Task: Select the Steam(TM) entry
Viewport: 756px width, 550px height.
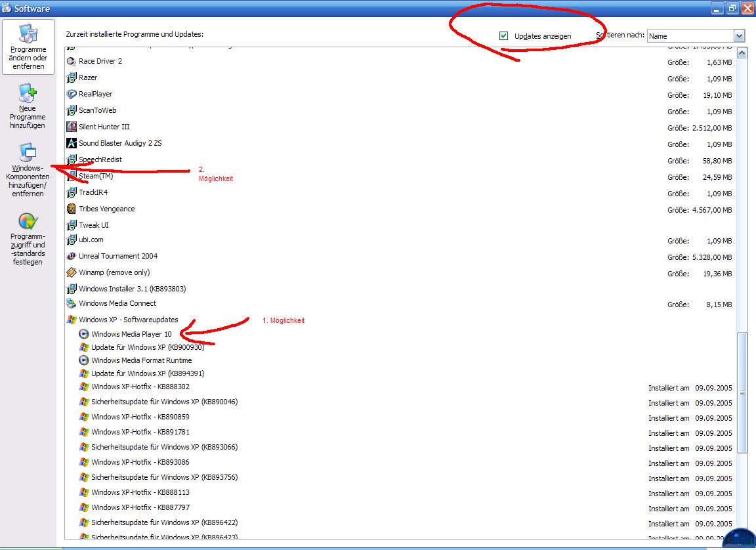Action: click(x=96, y=176)
